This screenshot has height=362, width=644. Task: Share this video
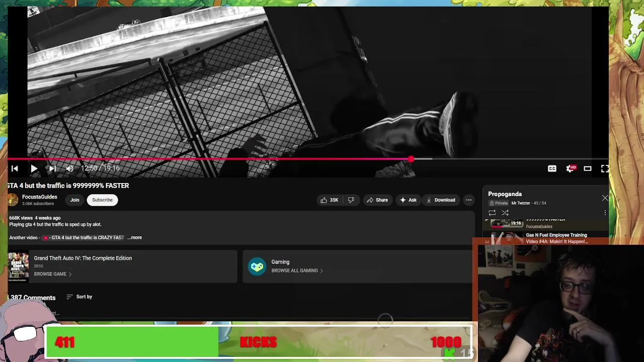pyautogui.click(x=377, y=200)
